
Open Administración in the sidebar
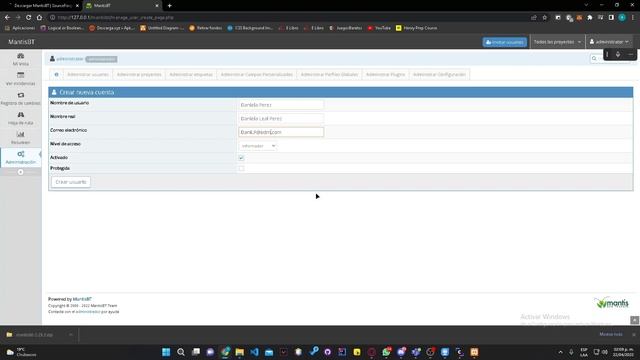20,157
